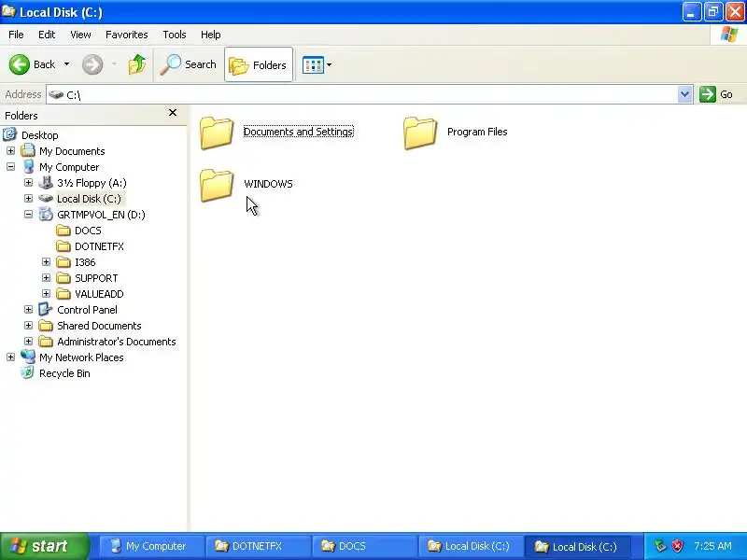
Task: Select the Program Files folder icon
Action: (x=419, y=133)
